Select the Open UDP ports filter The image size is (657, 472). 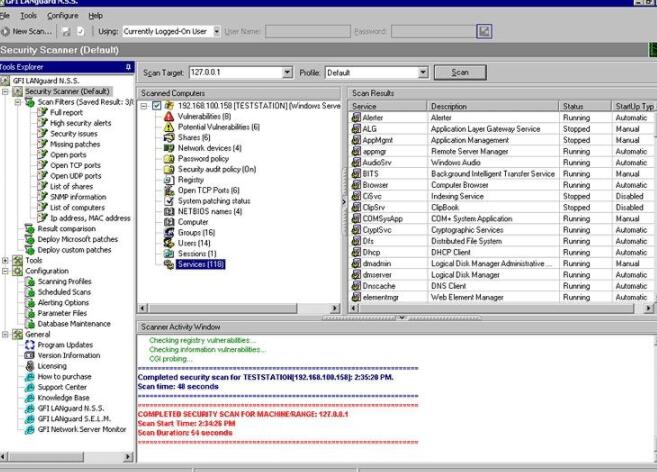pos(75,176)
